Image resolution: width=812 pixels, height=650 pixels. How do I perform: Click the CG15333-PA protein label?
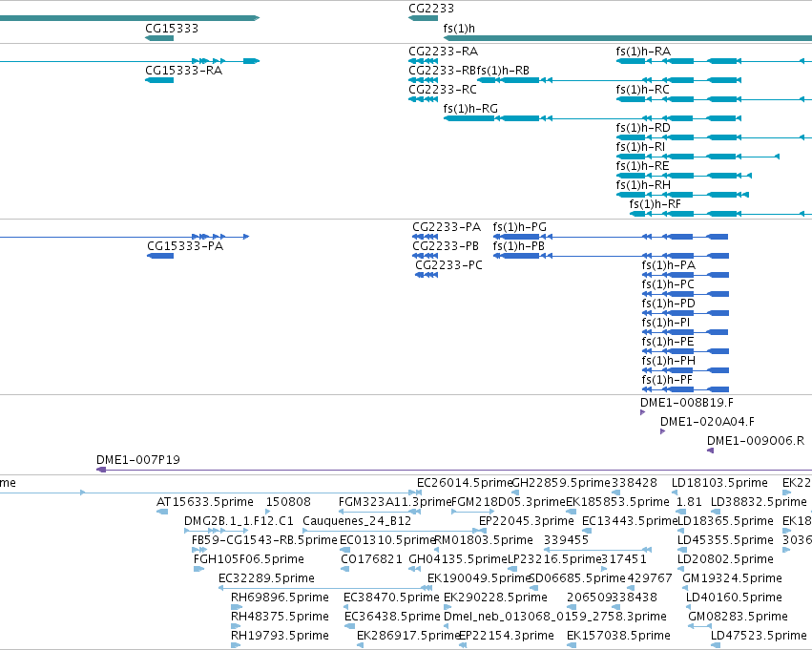[185, 246]
